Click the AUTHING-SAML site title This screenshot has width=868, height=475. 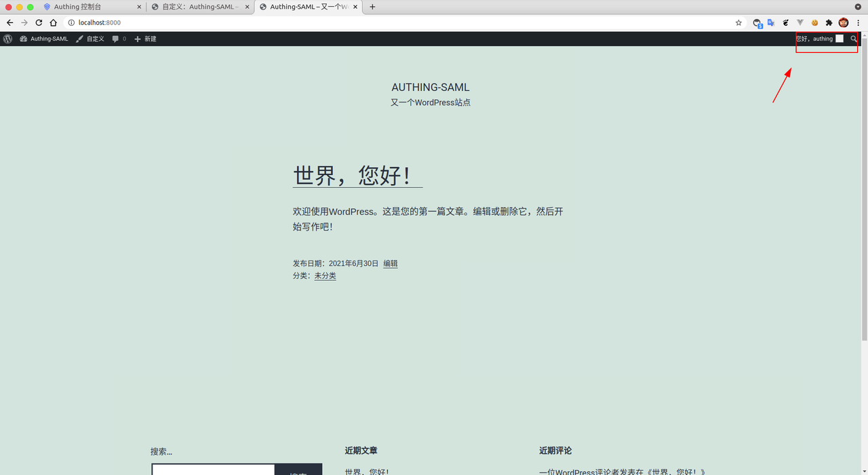click(431, 87)
